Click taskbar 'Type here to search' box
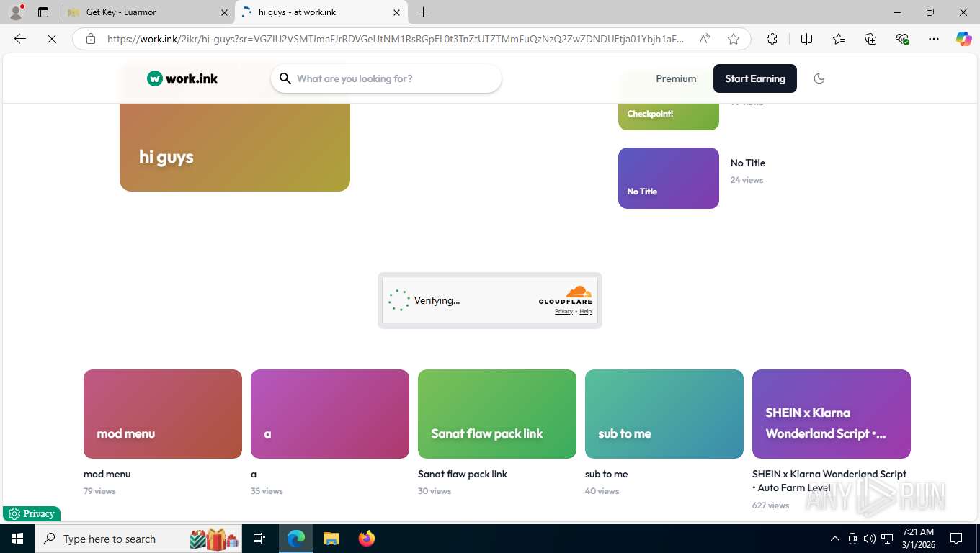 tap(138, 539)
